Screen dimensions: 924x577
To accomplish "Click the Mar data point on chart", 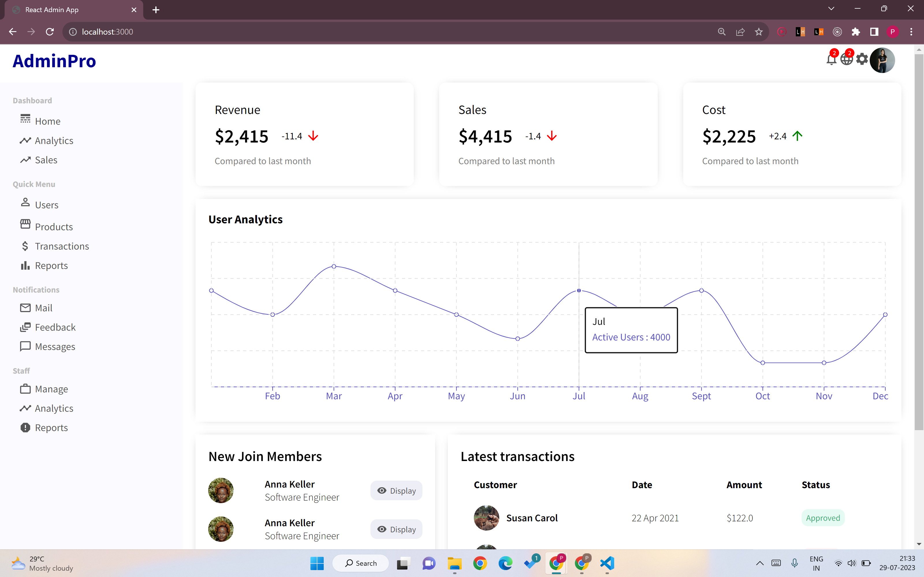I will (x=334, y=266).
